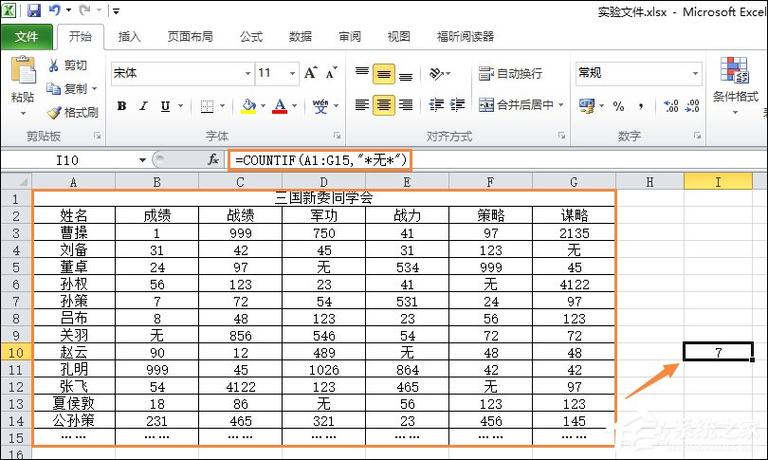Apply yellow fill color bucket
This screenshot has height=460, width=768.
(248, 106)
